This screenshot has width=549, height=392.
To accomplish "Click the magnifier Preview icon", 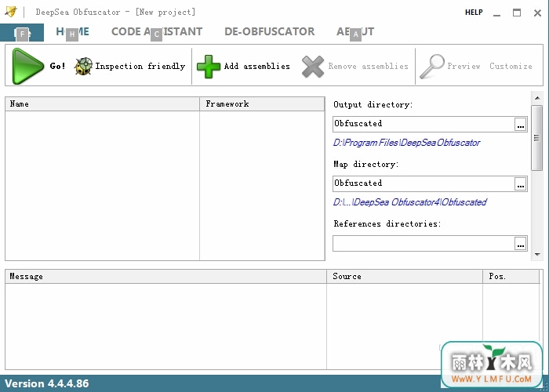I will coord(432,66).
